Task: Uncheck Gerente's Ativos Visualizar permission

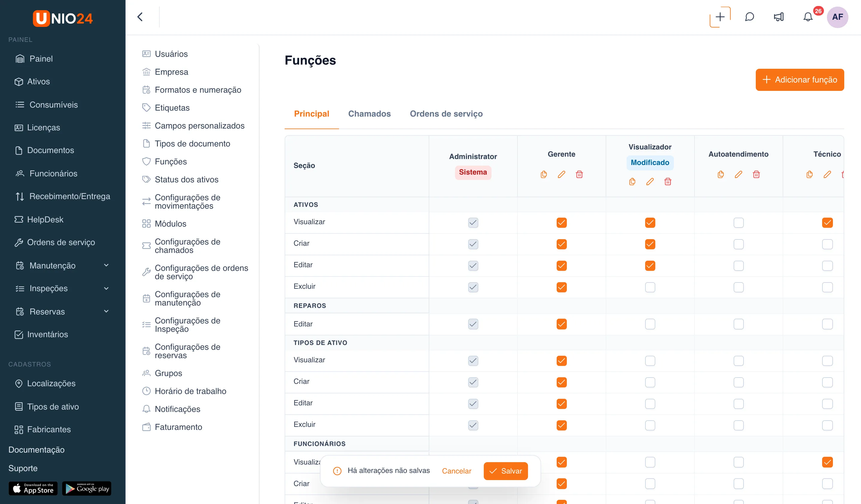Action: (561, 223)
